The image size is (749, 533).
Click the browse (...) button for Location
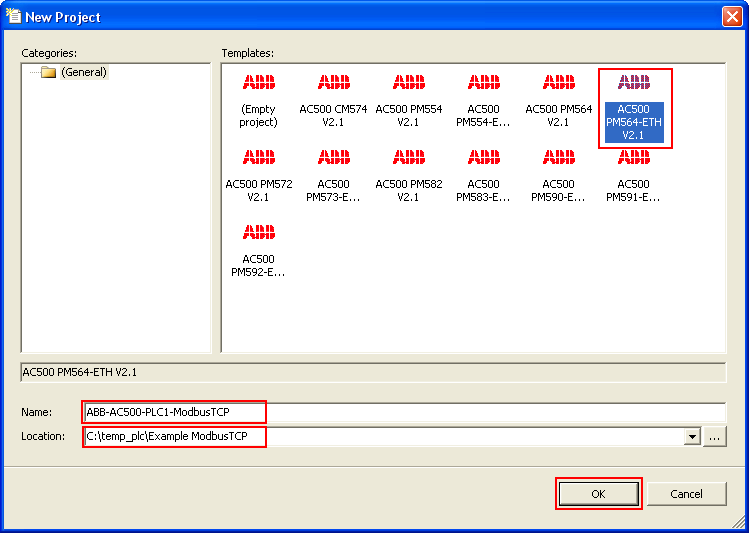coord(715,437)
